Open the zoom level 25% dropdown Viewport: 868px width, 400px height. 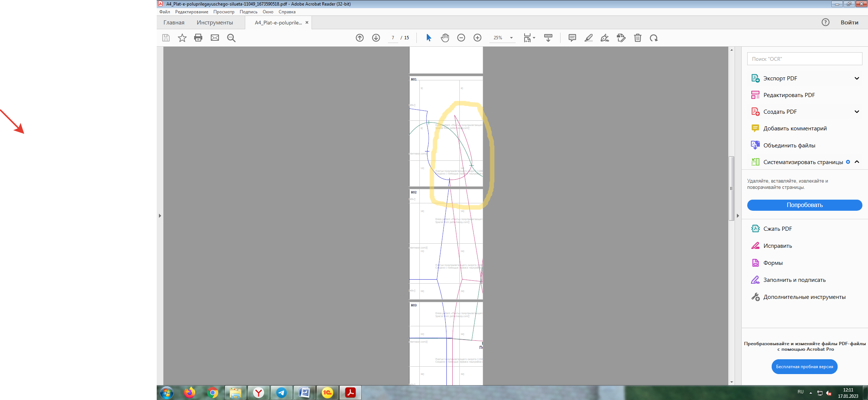pos(511,38)
